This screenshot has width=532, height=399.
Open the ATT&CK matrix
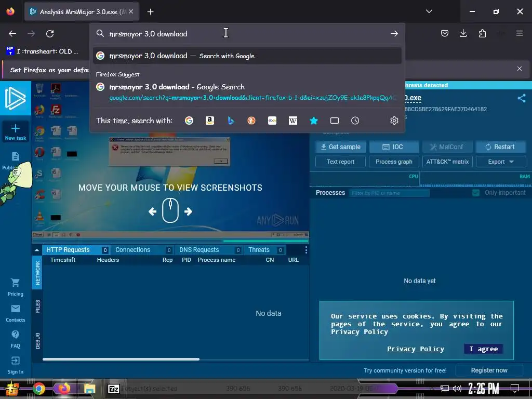pos(447,162)
